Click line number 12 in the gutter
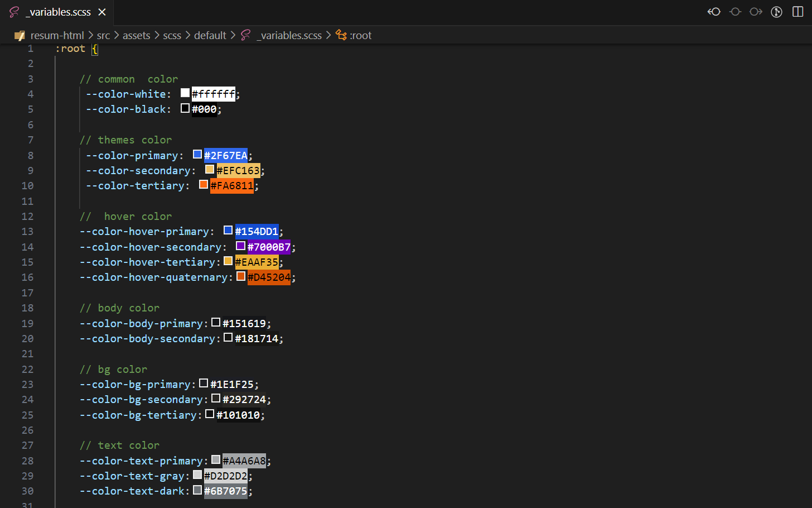The height and width of the screenshot is (508, 812). coord(27,216)
